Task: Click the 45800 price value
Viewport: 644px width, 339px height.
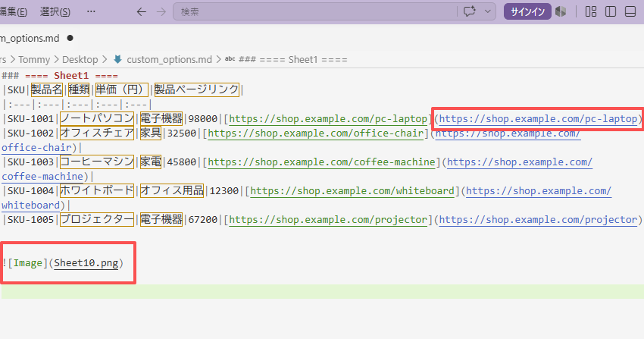Action: 182,162
